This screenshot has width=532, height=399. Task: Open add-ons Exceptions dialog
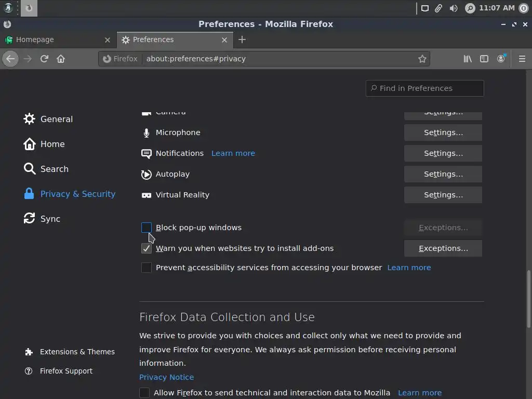pyautogui.click(x=443, y=248)
